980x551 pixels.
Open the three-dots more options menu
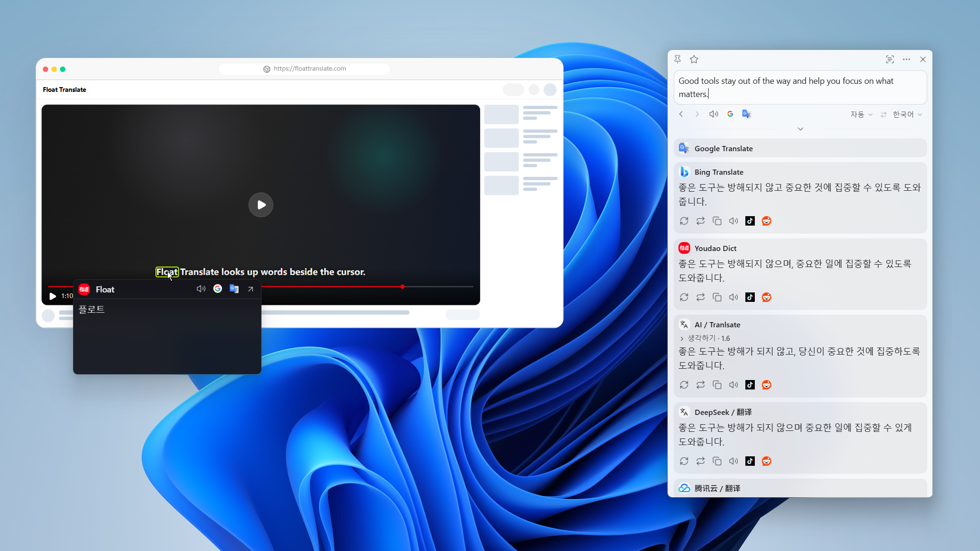pos(906,59)
